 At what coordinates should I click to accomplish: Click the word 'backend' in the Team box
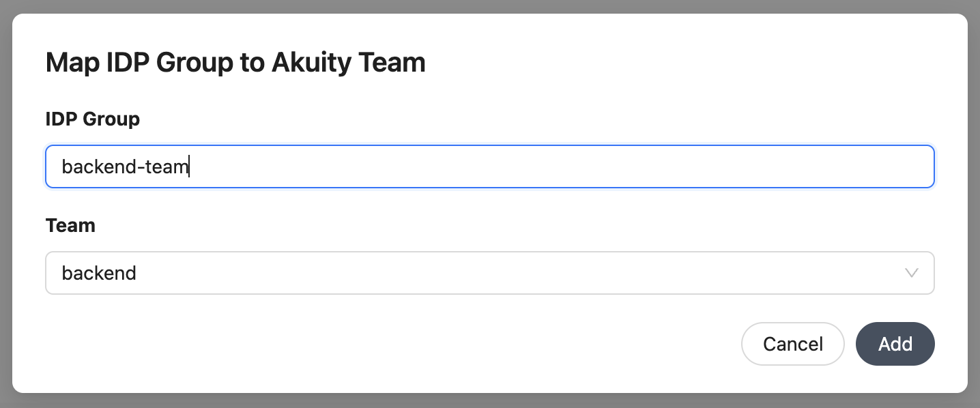tap(99, 273)
